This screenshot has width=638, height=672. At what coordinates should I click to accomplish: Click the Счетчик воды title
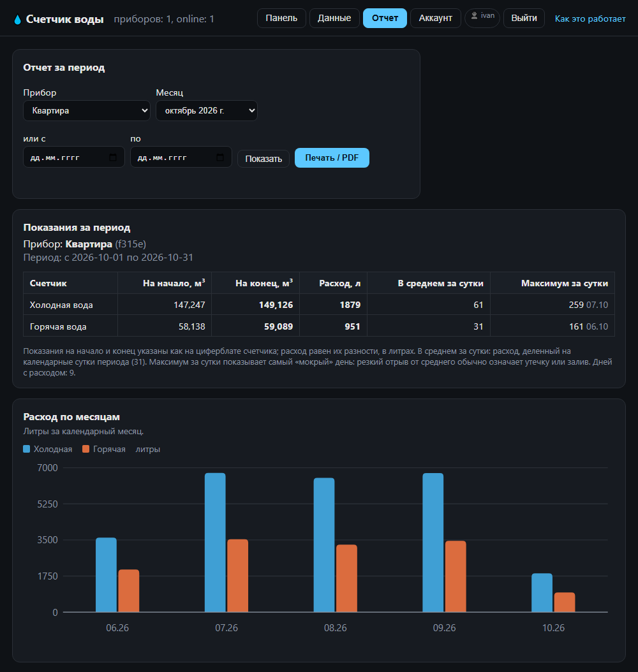pos(64,19)
